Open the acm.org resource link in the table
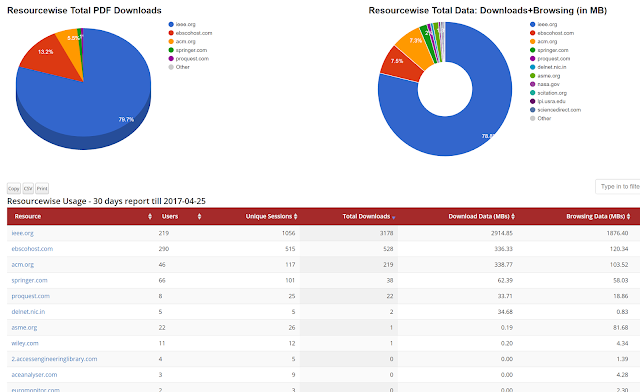Screen dimensions: 640x392 [22, 265]
